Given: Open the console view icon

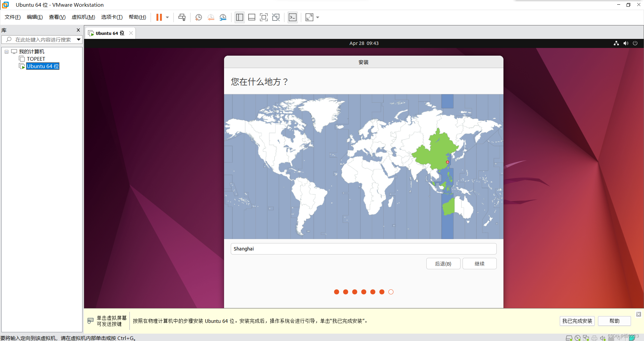Looking at the screenshot, I should coord(292,17).
